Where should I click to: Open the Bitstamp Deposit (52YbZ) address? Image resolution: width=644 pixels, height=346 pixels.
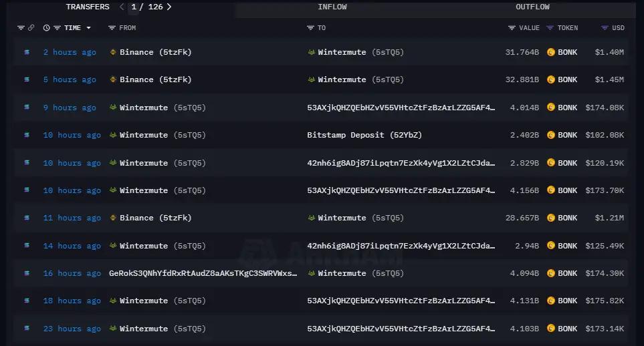point(364,135)
